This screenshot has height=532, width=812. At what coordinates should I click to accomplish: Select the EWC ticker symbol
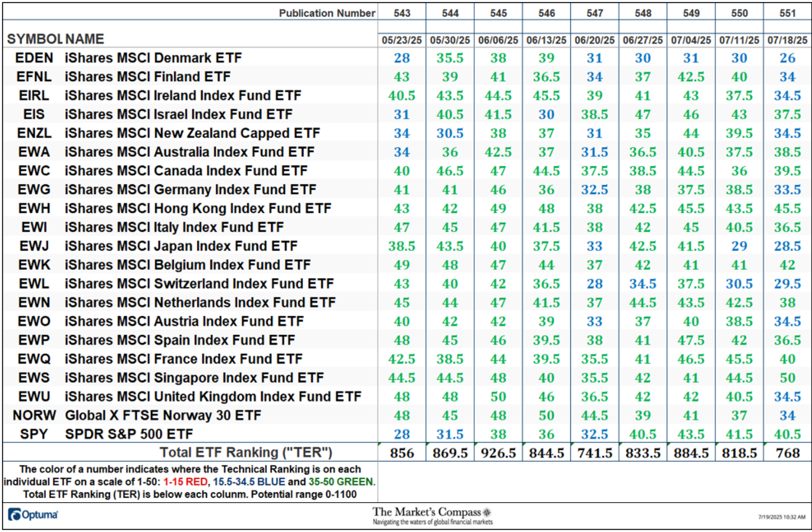(34, 171)
